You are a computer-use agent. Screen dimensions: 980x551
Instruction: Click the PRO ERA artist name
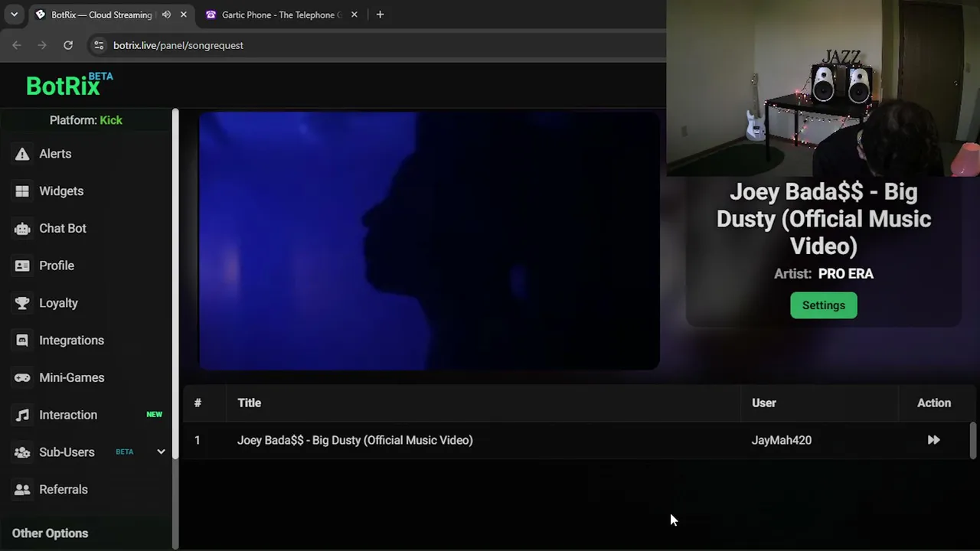coord(845,274)
